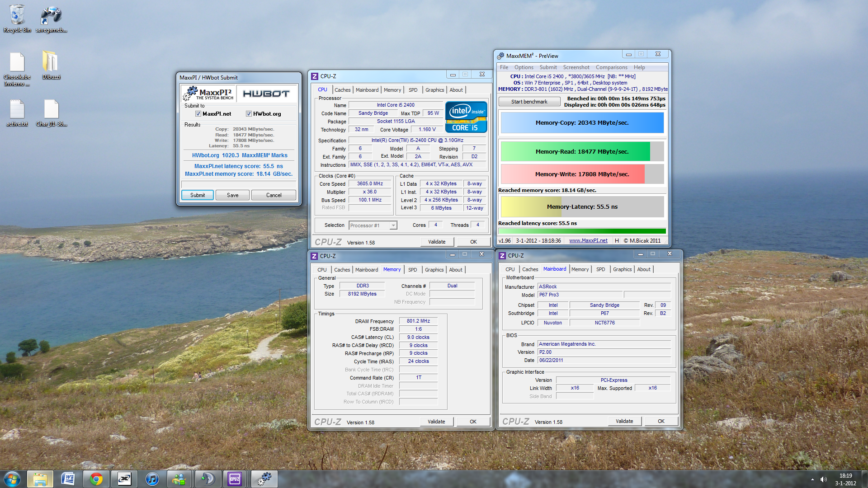
Task: Click the blue Memory-Copy result bar
Action: click(x=582, y=123)
